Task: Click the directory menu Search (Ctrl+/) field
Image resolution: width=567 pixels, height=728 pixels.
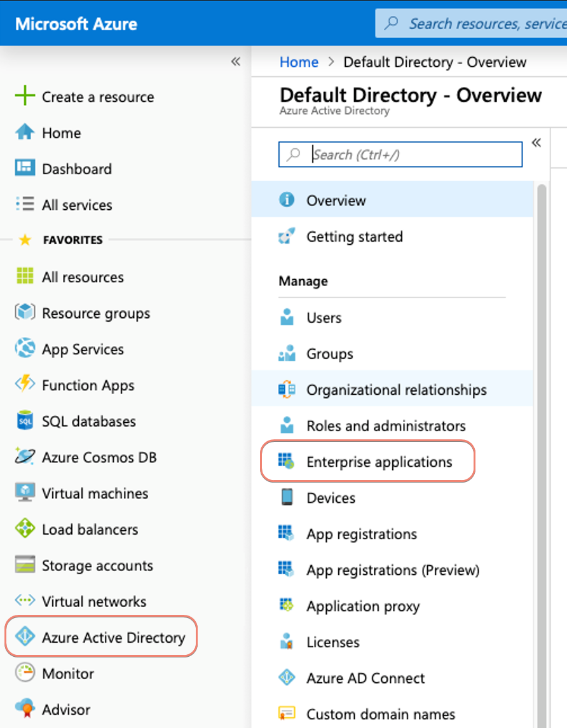Action: coord(400,154)
